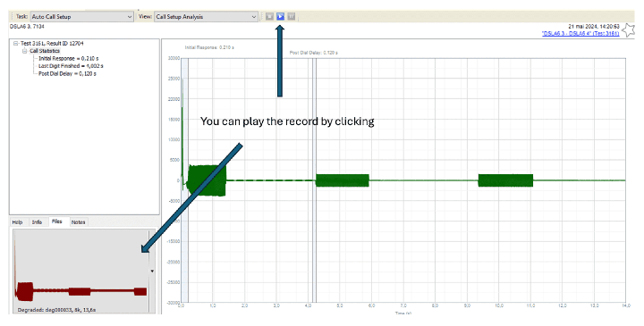The height and width of the screenshot is (326, 644).
Task: Click the Stop playback icon
Action: [269, 17]
